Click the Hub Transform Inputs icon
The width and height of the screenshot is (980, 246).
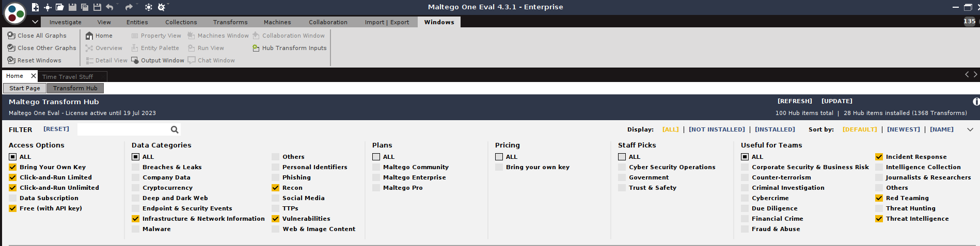256,48
